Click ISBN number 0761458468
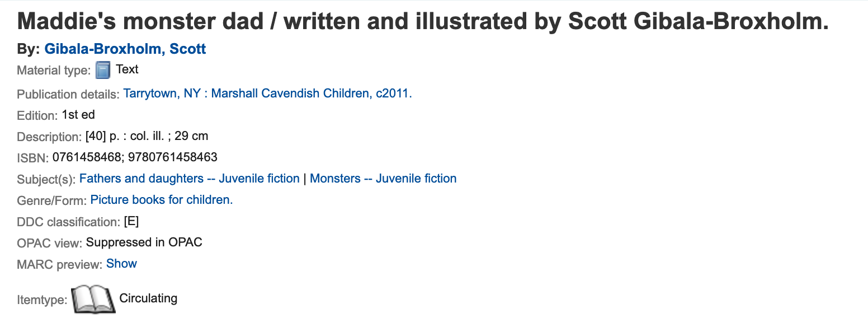 87,157
